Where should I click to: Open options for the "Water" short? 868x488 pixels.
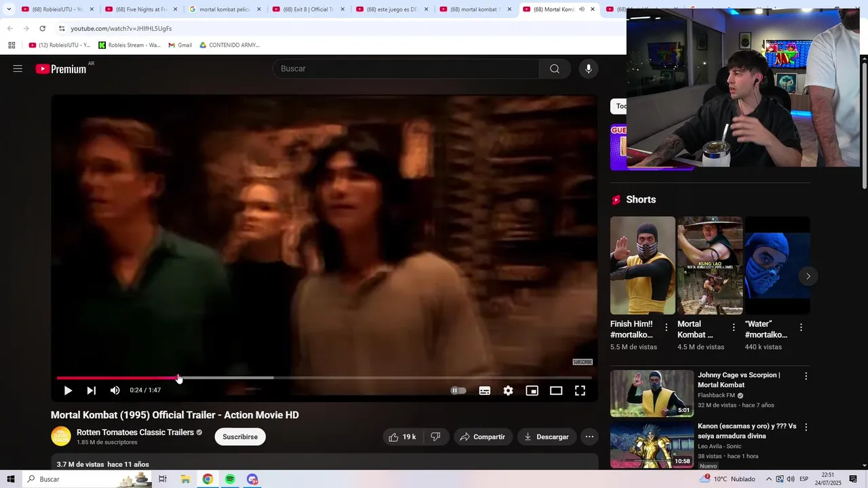[801, 327]
